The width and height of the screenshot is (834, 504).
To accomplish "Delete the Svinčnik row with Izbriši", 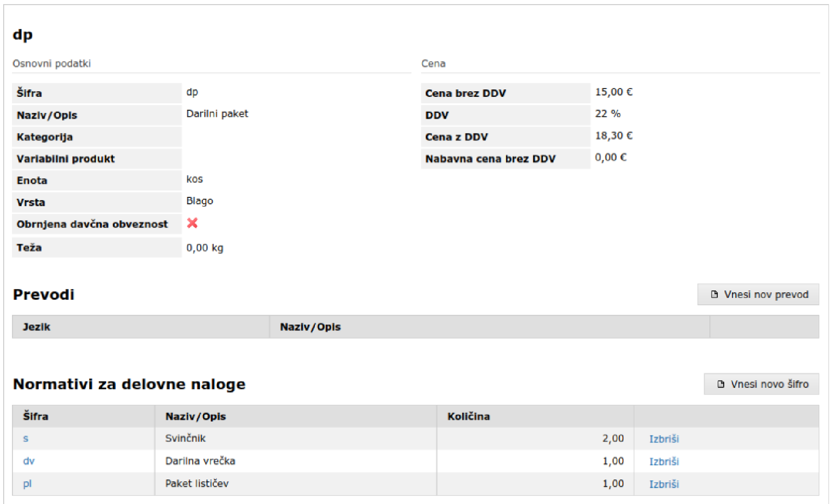I will [x=663, y=439].
